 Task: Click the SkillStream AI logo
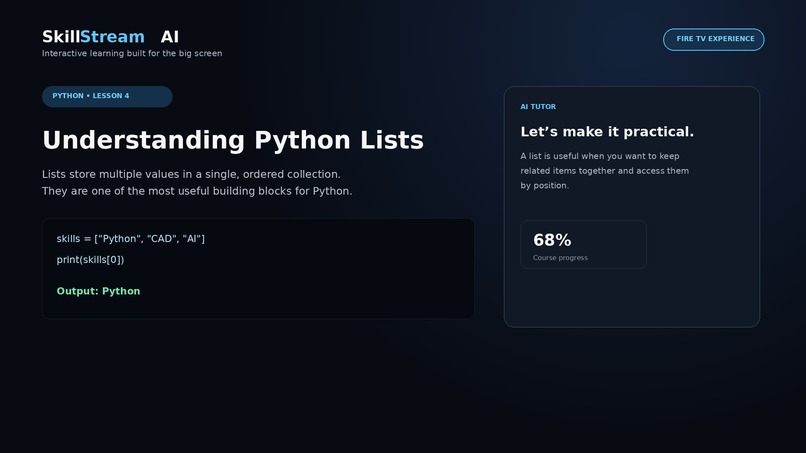point(111,37)
